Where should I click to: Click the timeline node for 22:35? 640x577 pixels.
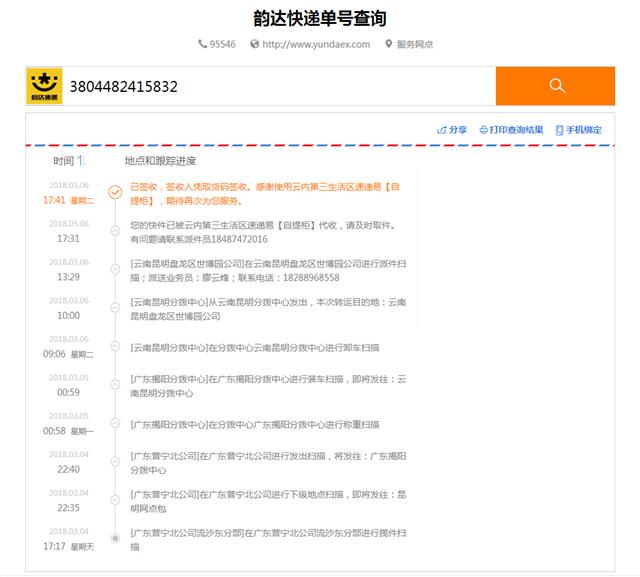[x=116, y=500]
